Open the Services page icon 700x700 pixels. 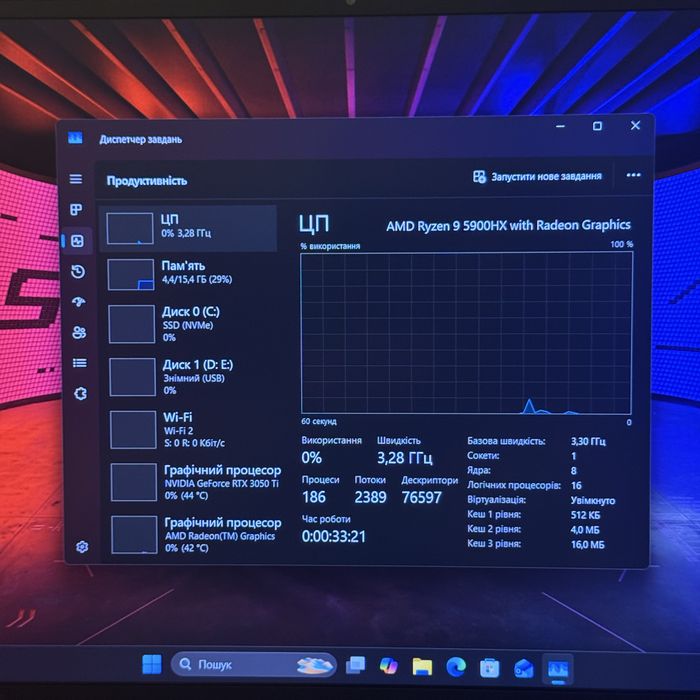[x=80, y=393]
